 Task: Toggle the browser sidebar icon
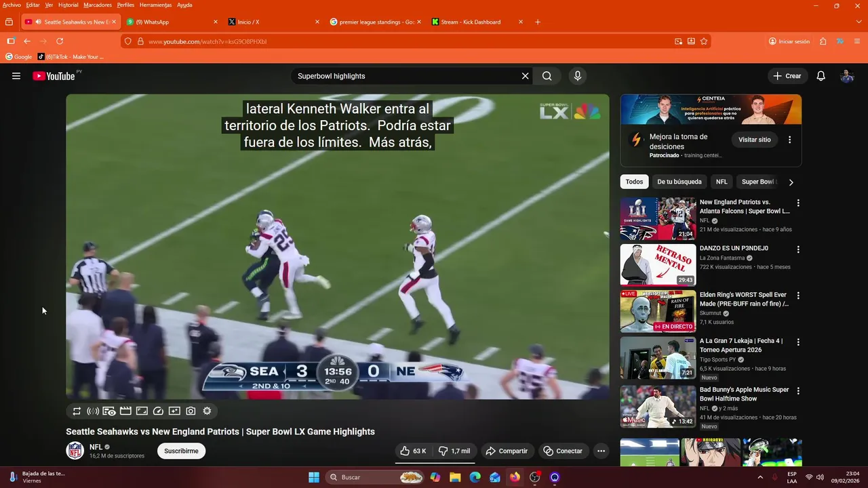coord(10,41)
